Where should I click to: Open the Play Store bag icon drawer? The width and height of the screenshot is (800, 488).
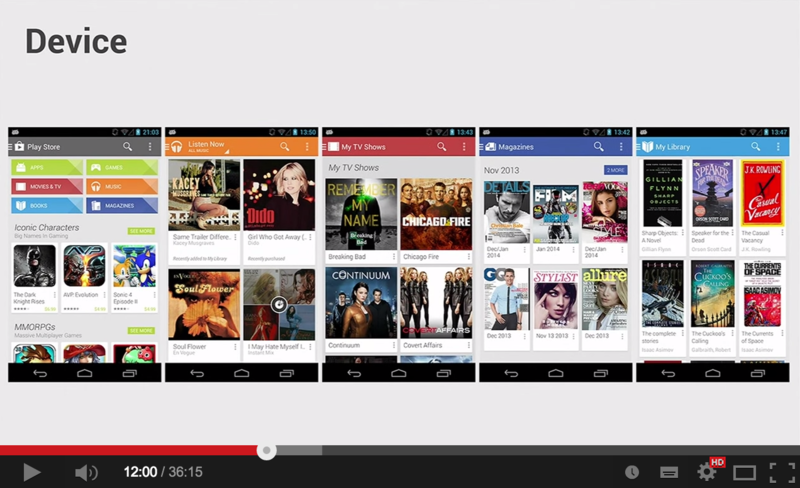pyautogui.click(x=17, y=147)
